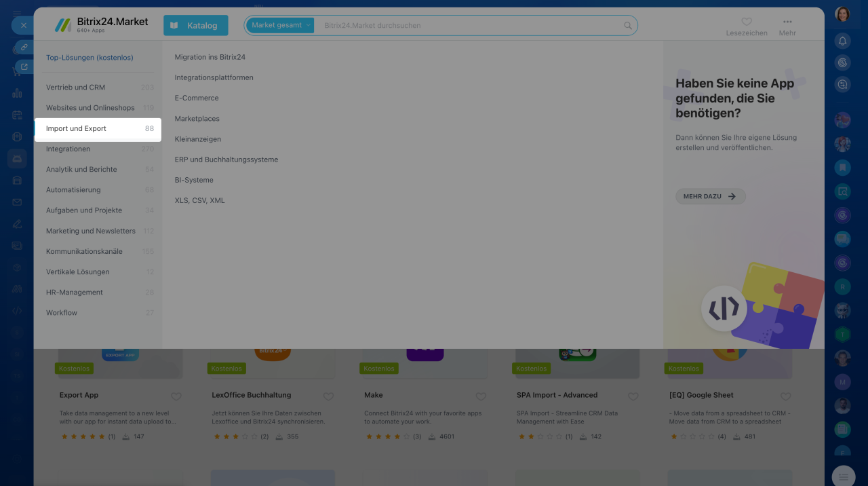868x486 pixels.
Task: Open Integrationsplattformen subcategory
Action: 214,77
